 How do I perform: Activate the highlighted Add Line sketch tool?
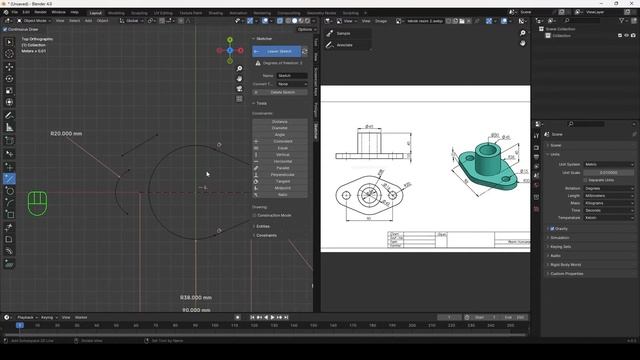(x=9, y=179)
